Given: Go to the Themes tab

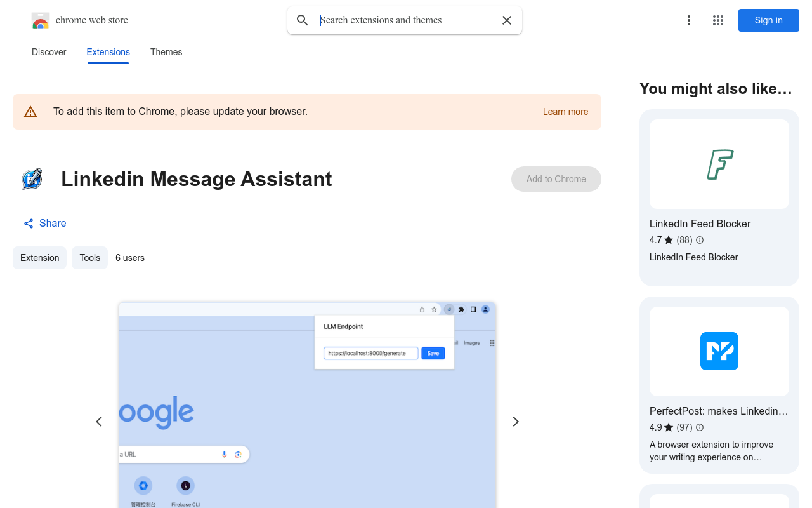Looking at the screenshot, I should tap(166, 52).
